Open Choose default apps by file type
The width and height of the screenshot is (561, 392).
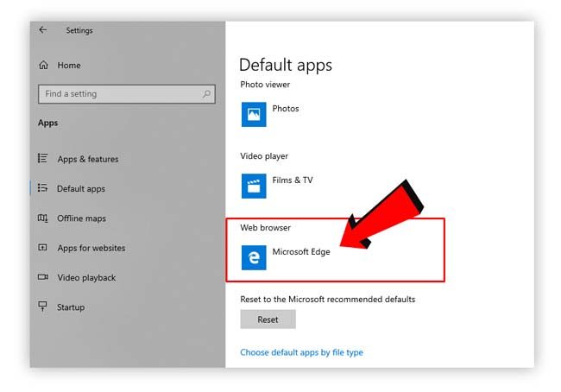click(301, 352)
